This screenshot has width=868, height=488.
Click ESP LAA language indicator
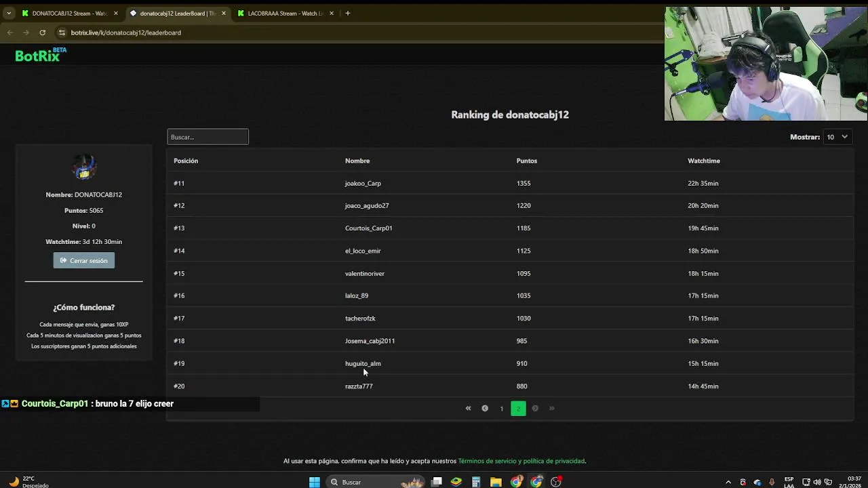tap(789, 482)
